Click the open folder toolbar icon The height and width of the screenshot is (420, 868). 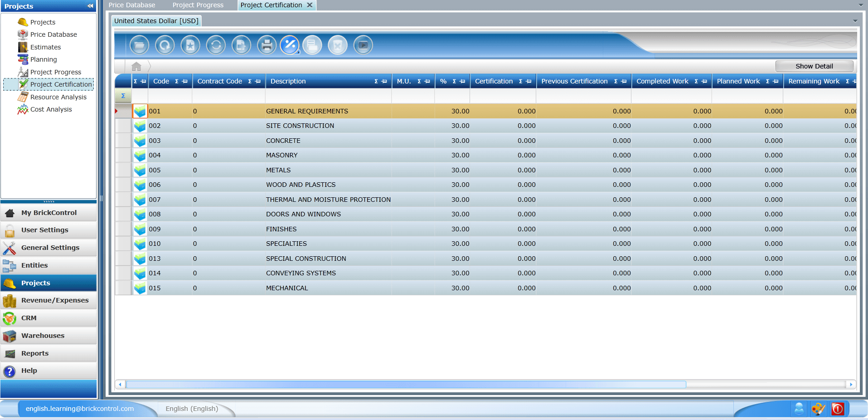(x=139, y=45)
